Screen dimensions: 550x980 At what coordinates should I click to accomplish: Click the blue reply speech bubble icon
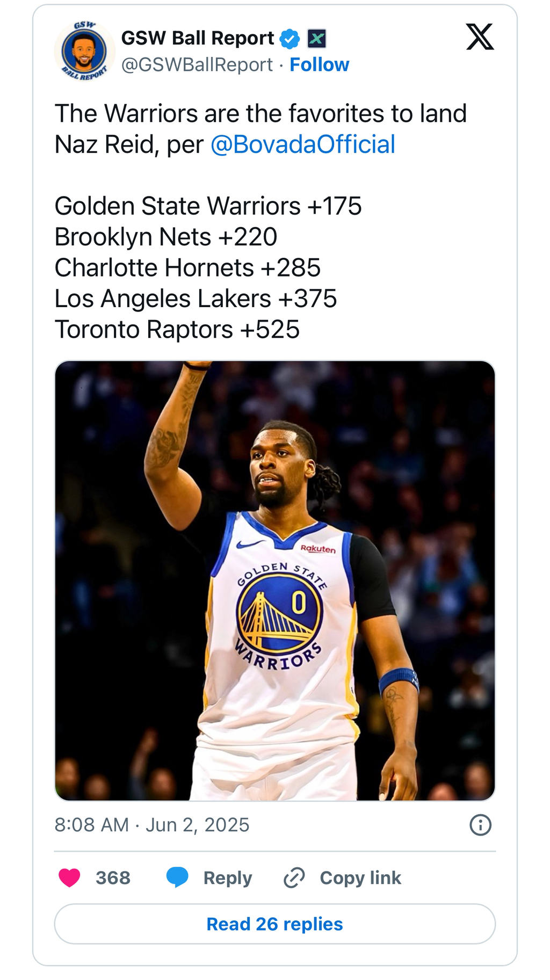[177, 877]
